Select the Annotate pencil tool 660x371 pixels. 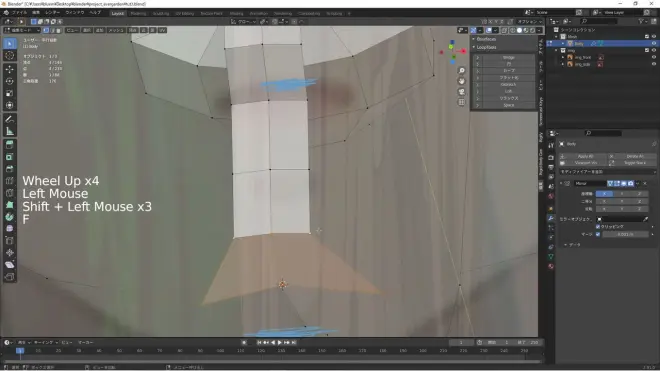[10, 120]
